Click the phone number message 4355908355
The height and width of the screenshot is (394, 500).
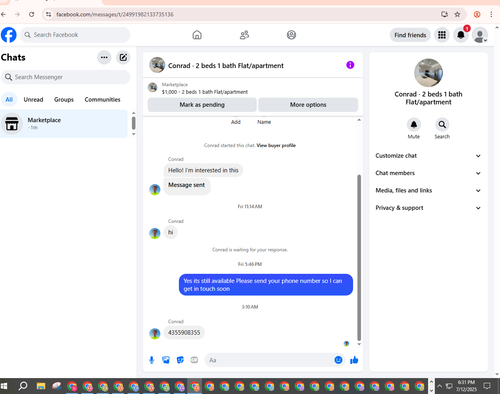pyautogui.click(x=184, y=333)
